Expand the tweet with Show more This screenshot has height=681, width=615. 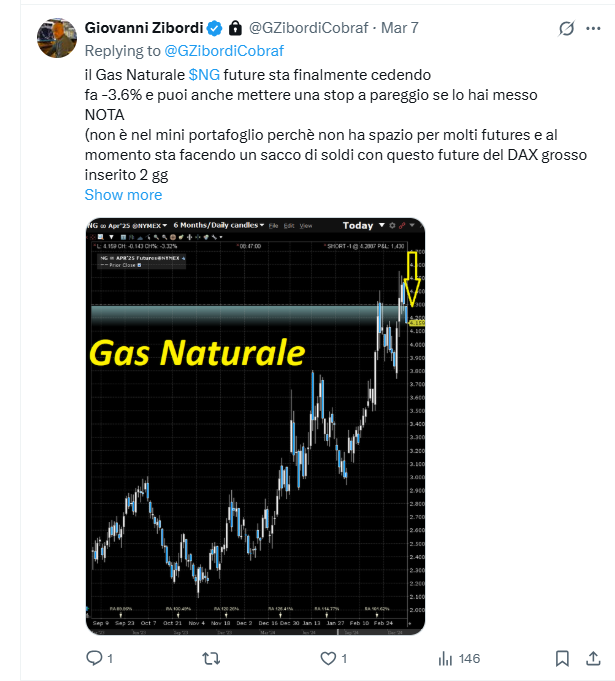[x=123, y=195]
